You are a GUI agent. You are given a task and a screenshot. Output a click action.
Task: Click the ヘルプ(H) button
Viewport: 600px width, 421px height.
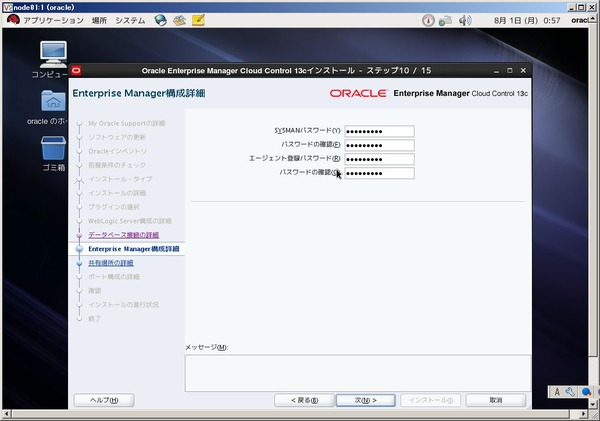pos(104,400)
